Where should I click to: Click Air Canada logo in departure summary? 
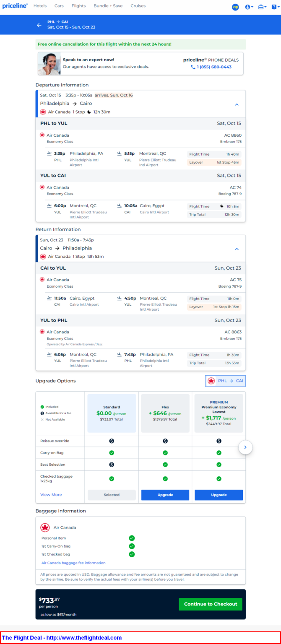coord(43,112)
